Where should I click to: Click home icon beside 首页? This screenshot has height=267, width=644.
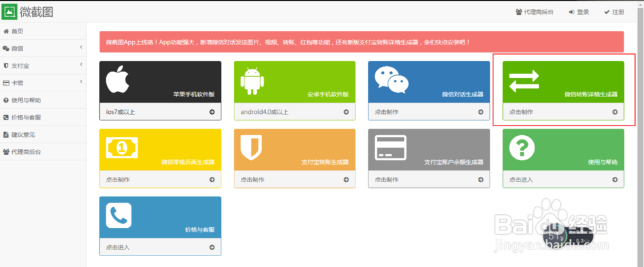[6, 31]
